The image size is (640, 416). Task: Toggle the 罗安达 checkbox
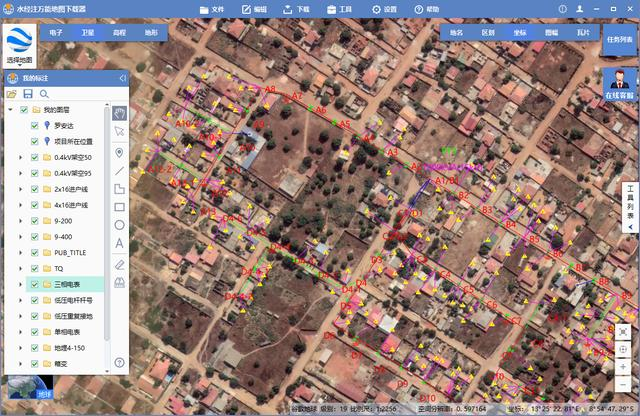(x=35, y=125)
